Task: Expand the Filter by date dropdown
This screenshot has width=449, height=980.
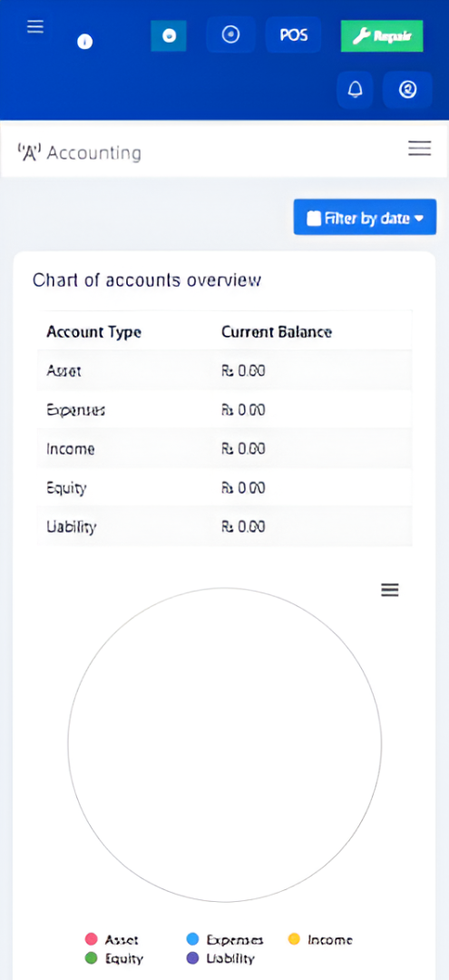Action: (365, 218)
